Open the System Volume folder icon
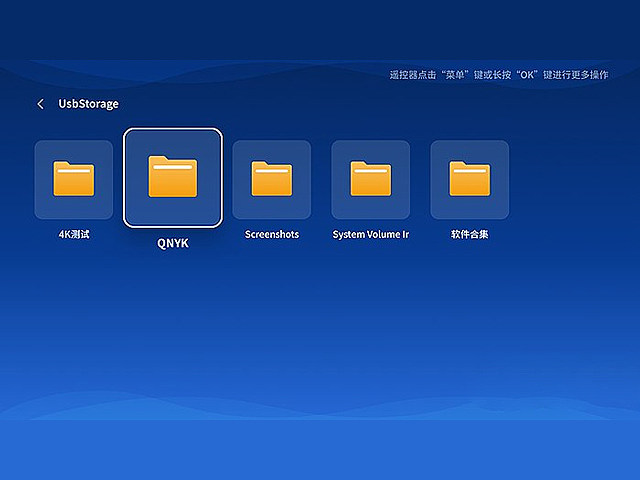The image size is (640, 480). 371,180
